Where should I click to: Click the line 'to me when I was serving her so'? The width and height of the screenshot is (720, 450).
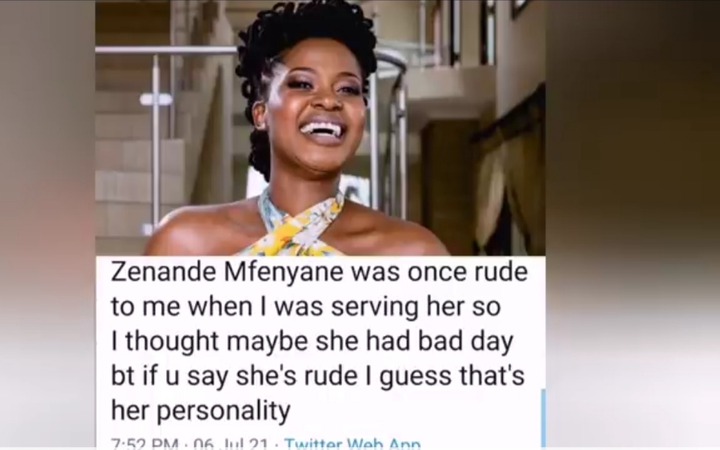(x=305, y=307)
